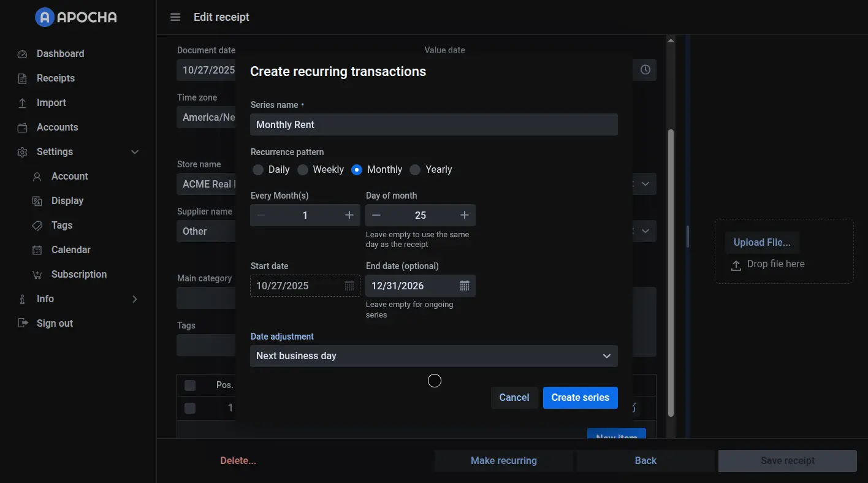Image resolution: width=868 pixels, height=483 pixels.
Task: Select the Daily recurrence radio button
Action: (x=258, y=170)
